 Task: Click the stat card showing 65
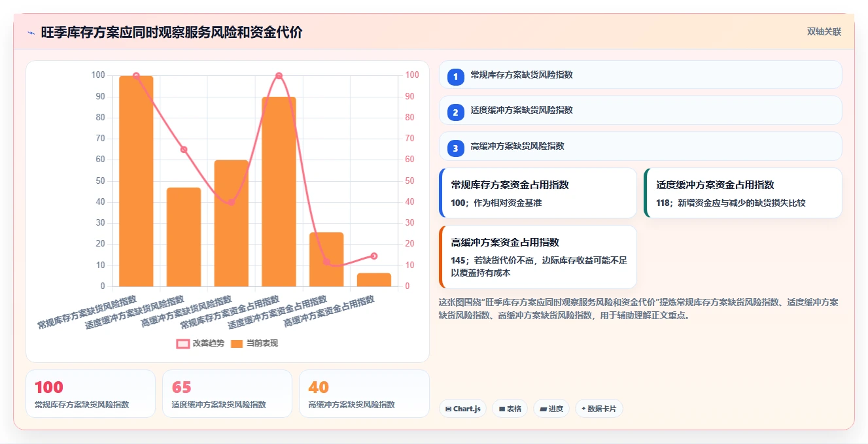click(228, 394)
